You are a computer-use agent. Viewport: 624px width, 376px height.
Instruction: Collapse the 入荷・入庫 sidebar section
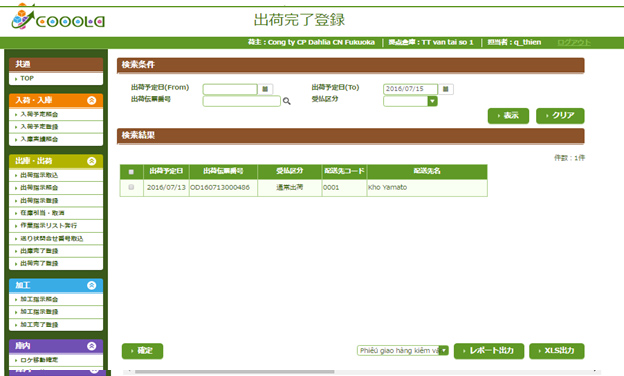pyautogui.click(x=92, y=100)
